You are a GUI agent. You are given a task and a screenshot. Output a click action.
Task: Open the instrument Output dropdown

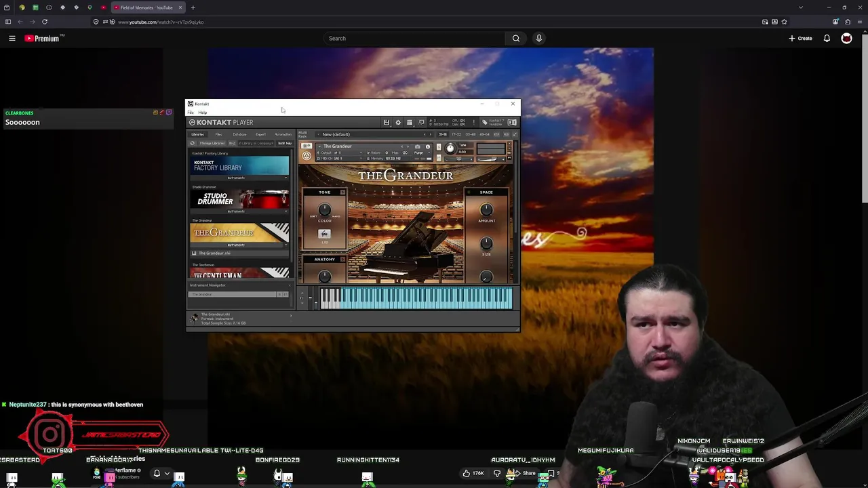pyautogui.click(x=341, y=153)
